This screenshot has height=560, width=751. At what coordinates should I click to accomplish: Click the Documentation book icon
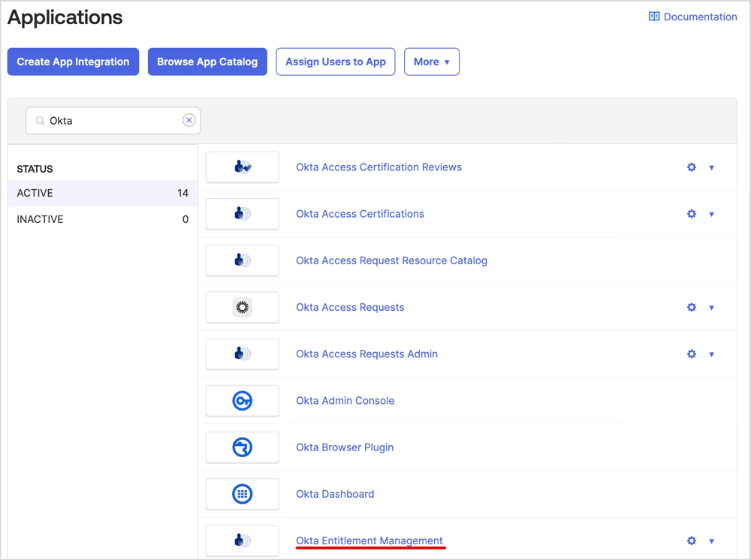point(654,17)
